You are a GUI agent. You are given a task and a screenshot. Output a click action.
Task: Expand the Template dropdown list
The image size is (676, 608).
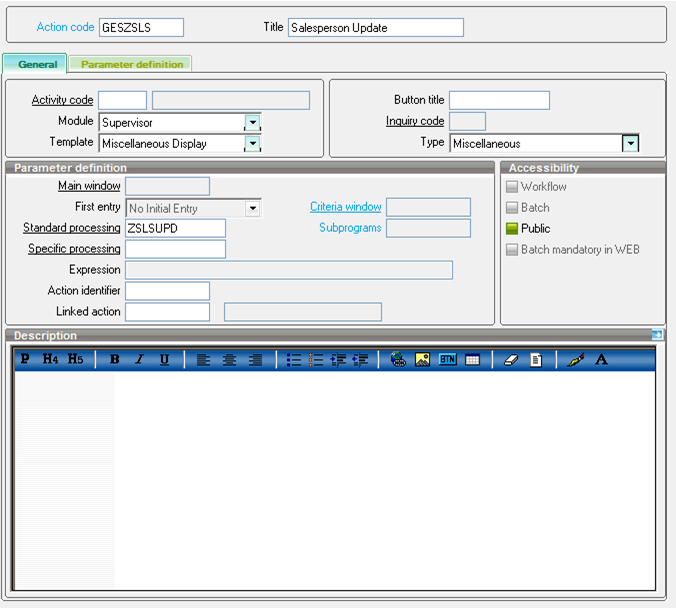coord(253,144)
